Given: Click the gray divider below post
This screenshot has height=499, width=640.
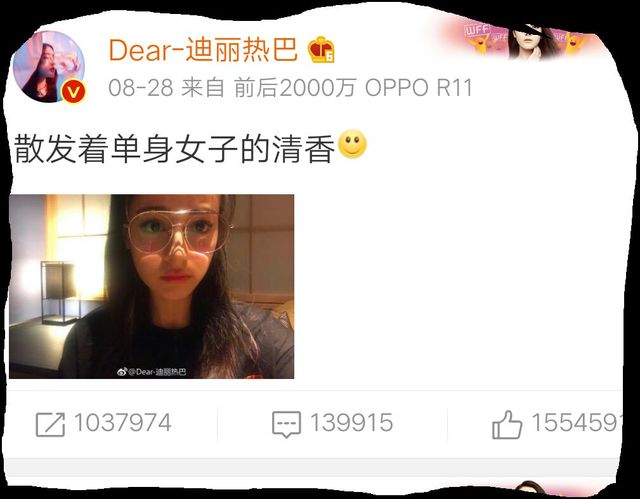Looking at the screenshot, I should tap(310, 467).
